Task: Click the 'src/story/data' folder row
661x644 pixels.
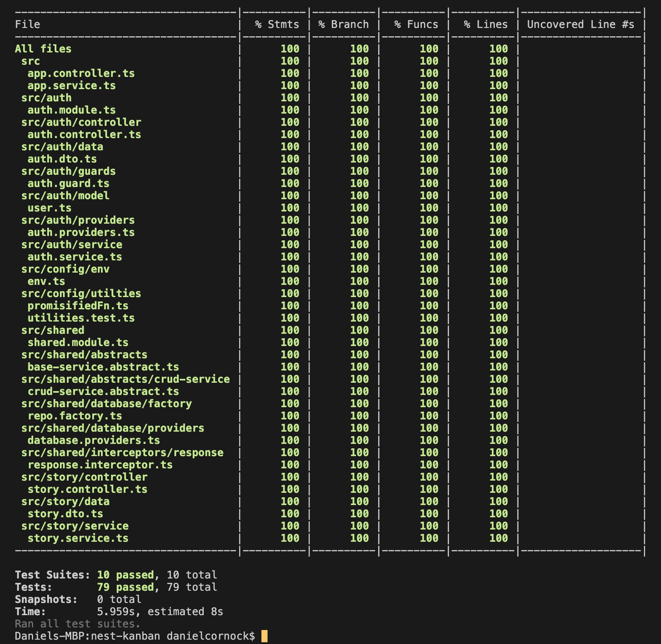Action: 65,501
